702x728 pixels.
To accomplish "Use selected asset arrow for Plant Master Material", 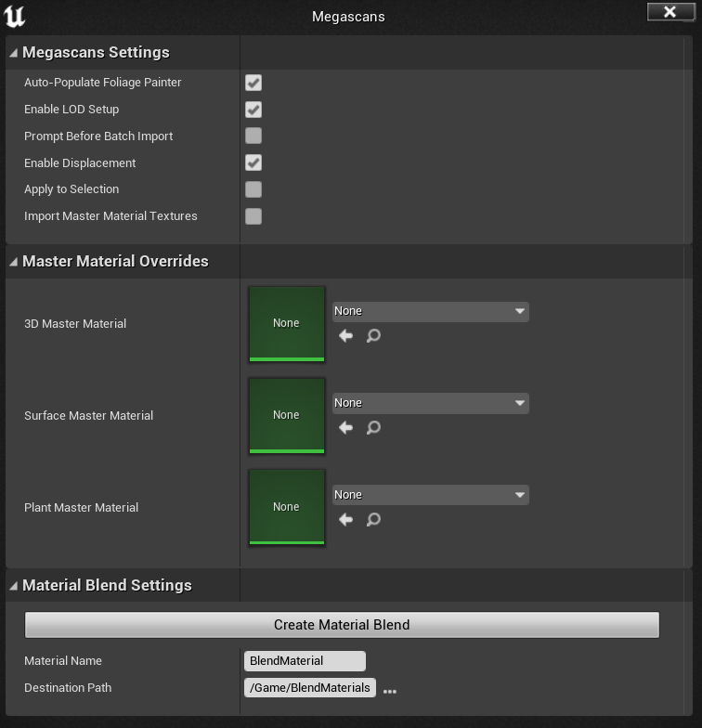I will (345, 520).
